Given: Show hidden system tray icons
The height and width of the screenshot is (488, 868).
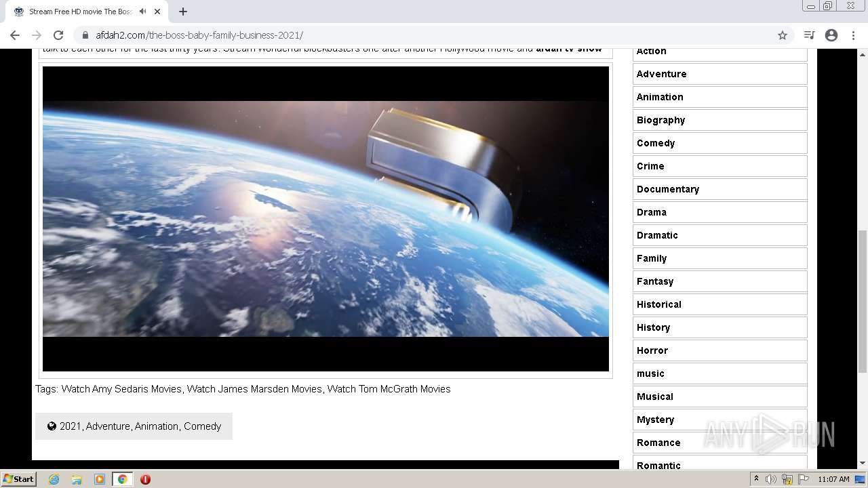Looking at the screenshot, I should pyautogui.click(x=756, y=479).
